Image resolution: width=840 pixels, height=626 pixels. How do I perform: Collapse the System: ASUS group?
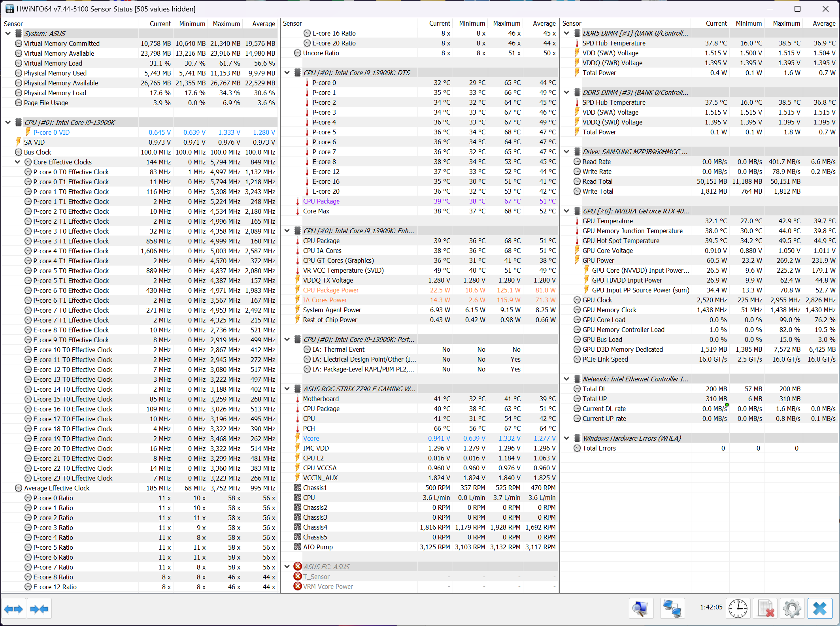click(x=8, y=34)
